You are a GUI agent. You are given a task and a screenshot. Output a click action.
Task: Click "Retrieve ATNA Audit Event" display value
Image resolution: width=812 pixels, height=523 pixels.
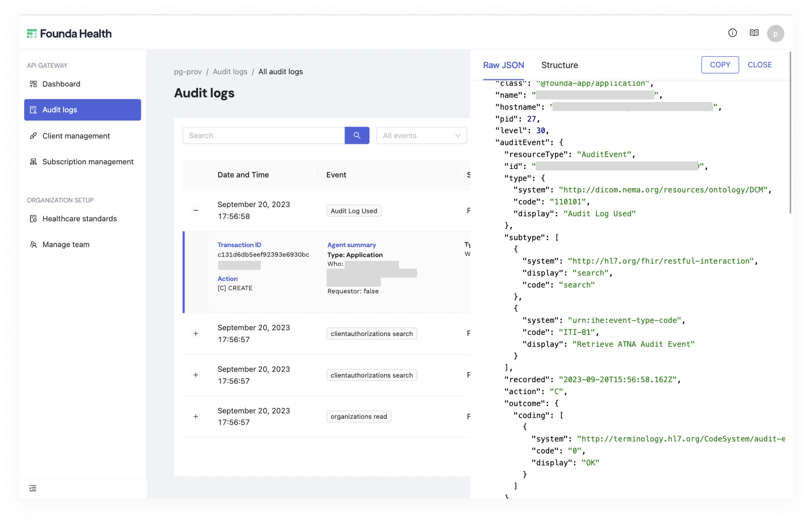point(633,344)
